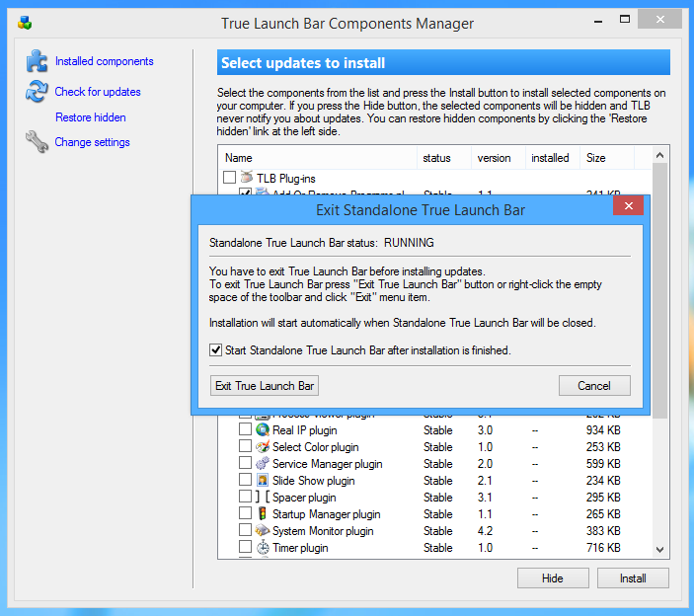Check the Slide Show plugin checkbox
Viewport: 694px width, 616px height.
(x=245, y=480)
